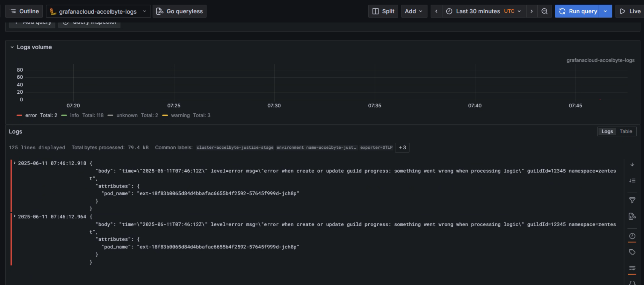Open the Run query interval dropdown arrow
Viewport: 644px width, 285px height.
(x=605, y=11)
